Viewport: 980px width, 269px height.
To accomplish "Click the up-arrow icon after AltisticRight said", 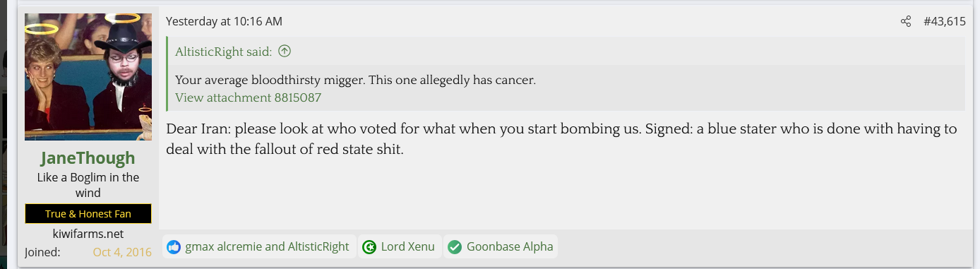I will click(x=285, y=52).
